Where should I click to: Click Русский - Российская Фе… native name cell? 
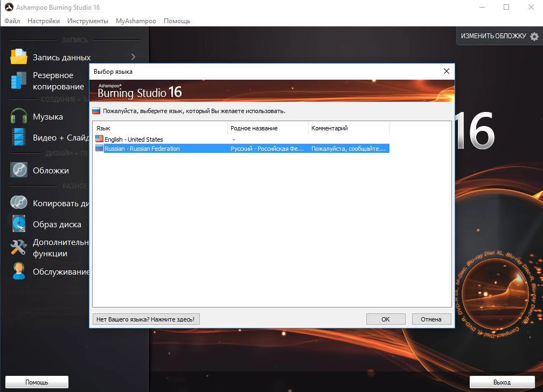tap(267, 149)
